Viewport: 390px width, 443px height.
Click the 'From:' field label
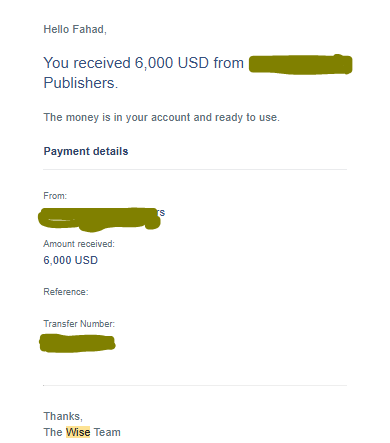55,196
